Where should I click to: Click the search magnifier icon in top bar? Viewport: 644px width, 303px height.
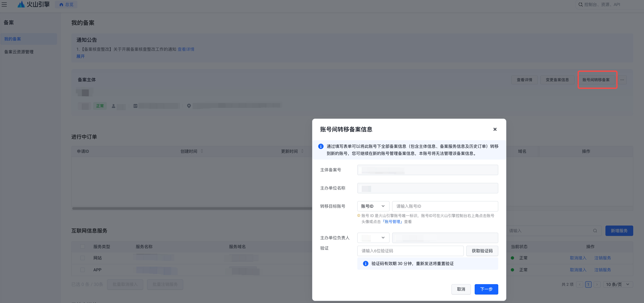580,5
